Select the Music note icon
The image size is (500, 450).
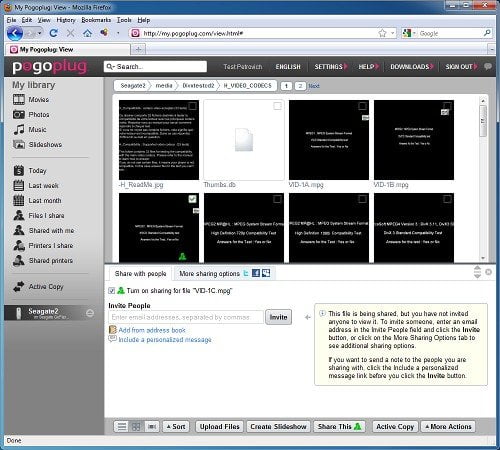pos(19,129)
